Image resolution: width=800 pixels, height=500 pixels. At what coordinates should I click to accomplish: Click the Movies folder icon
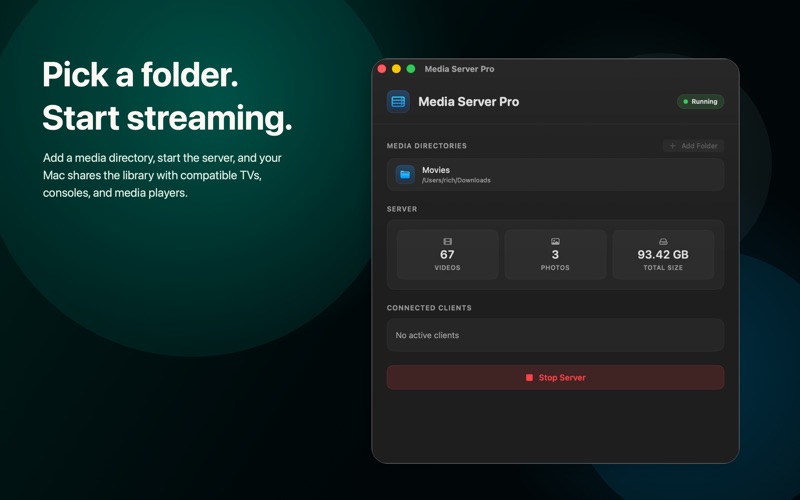pos(405,174)
